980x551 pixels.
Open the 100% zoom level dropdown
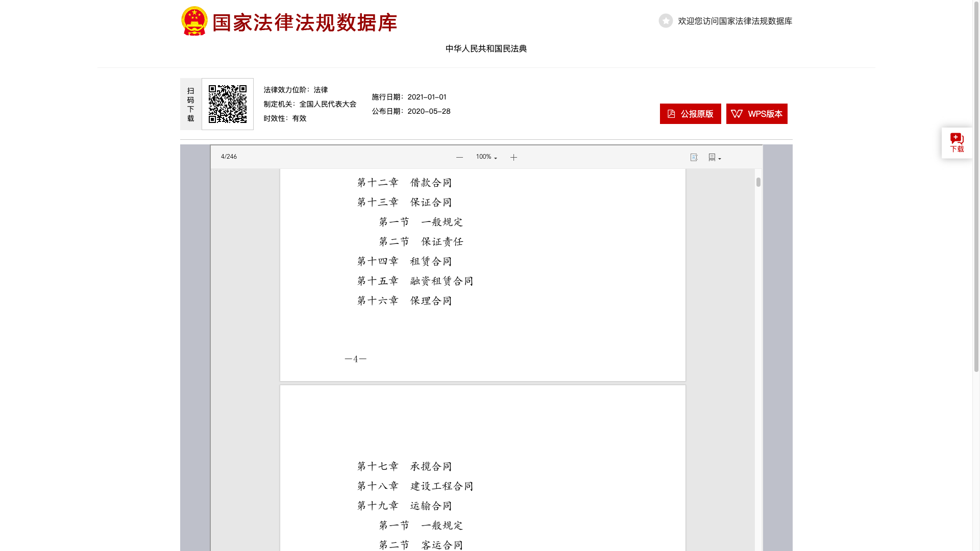[x=486, y=157]
